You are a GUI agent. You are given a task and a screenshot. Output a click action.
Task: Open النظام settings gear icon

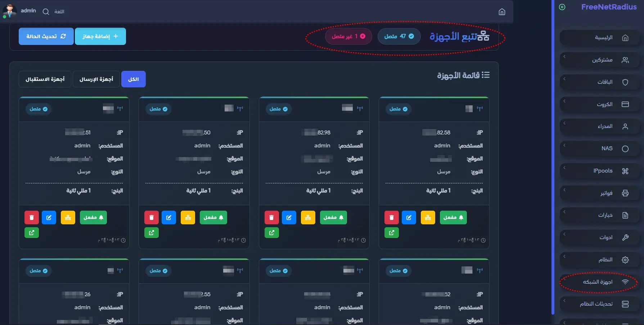coord(625,259)
